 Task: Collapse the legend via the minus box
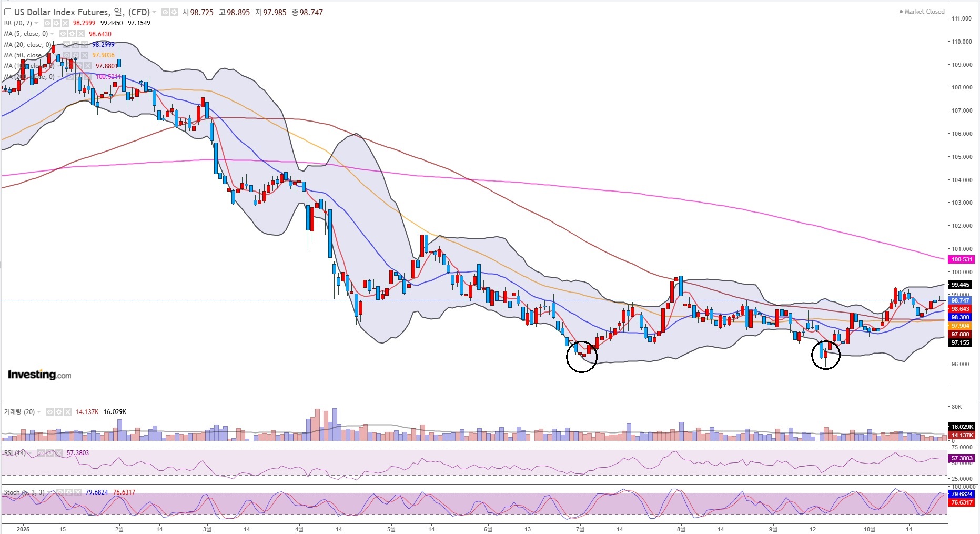point(7,12)
